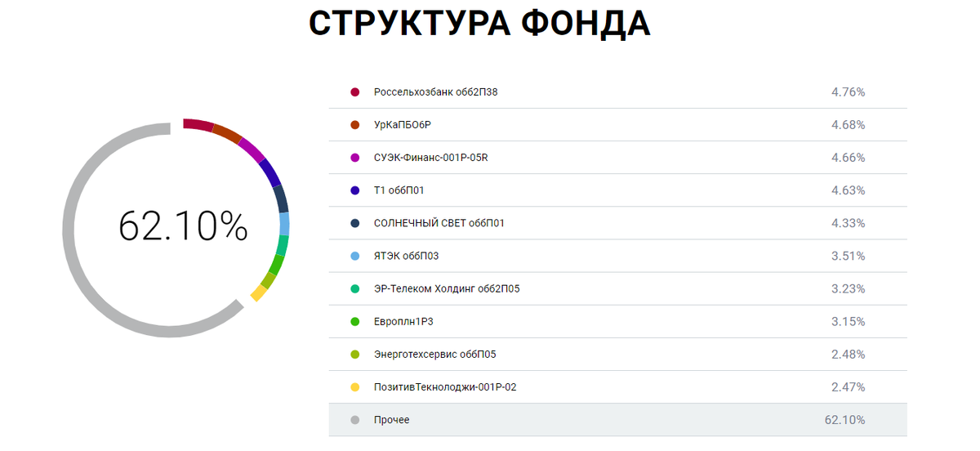The height and width of the screenshot is (451, 980).
Task: Click the teal donut chart segment
Action: tap(283, 246)
